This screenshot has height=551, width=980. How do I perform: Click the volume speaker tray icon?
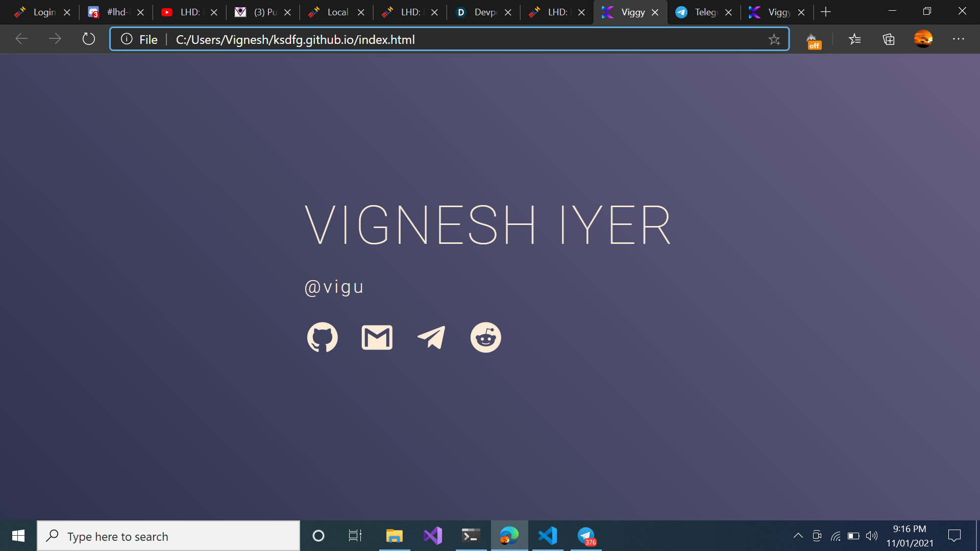point(872,536)
